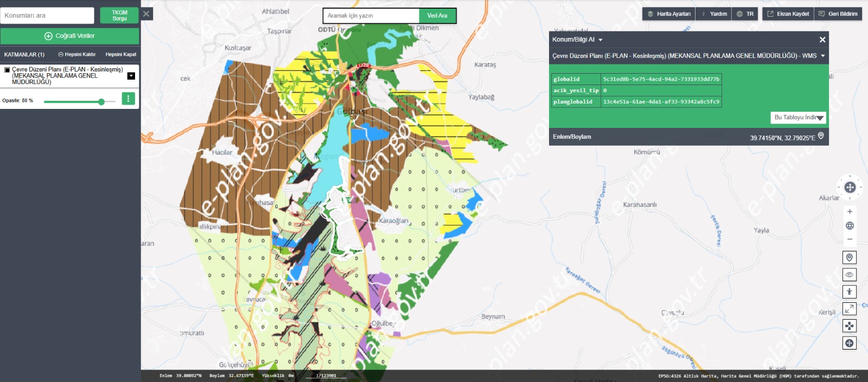
Task: Open the layer's three-dot options menu
Action: (x=128, y=99)
